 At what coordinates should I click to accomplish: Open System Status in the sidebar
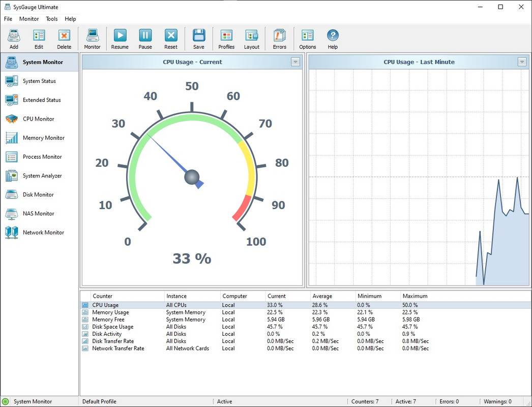point(39,81)
